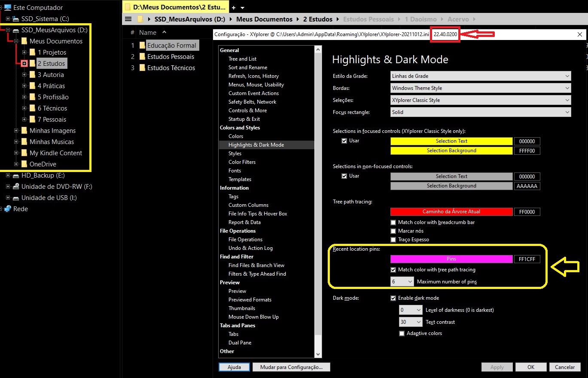Select Color Filters in settings list
This screenshot has height=378, width=588.
[x=242, y=162]
